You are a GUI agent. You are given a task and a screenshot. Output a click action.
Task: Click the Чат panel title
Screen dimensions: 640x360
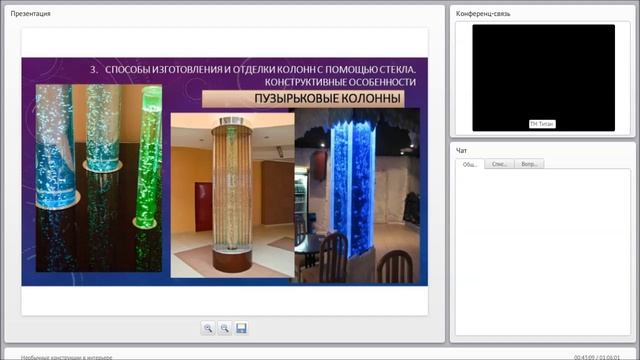[x=461, y=151]
